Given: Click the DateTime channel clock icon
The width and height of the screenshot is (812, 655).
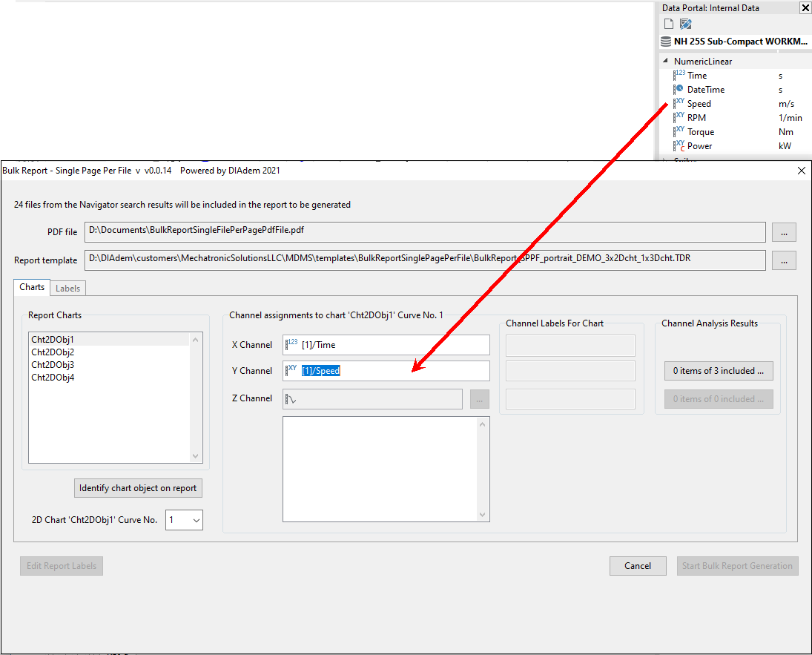Looking at the screenshot, I should click(679, 89).
